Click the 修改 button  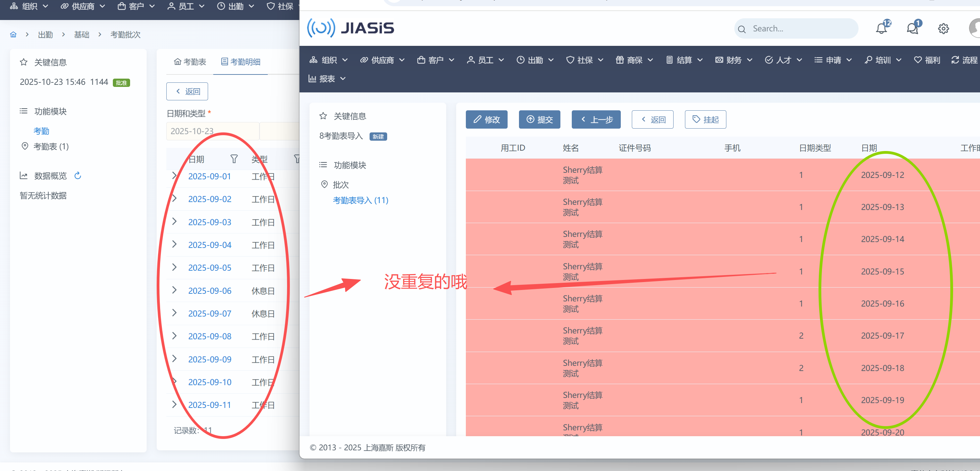point(486,120)
